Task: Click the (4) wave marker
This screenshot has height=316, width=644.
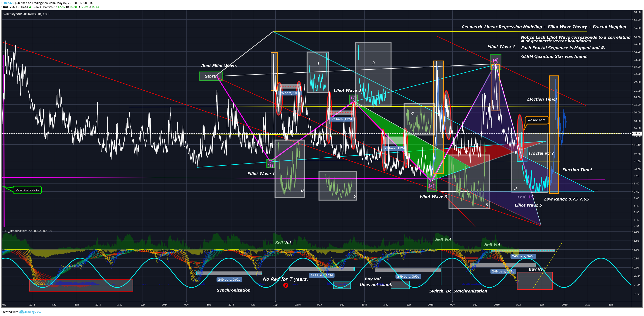Action: tap(495, 60)
